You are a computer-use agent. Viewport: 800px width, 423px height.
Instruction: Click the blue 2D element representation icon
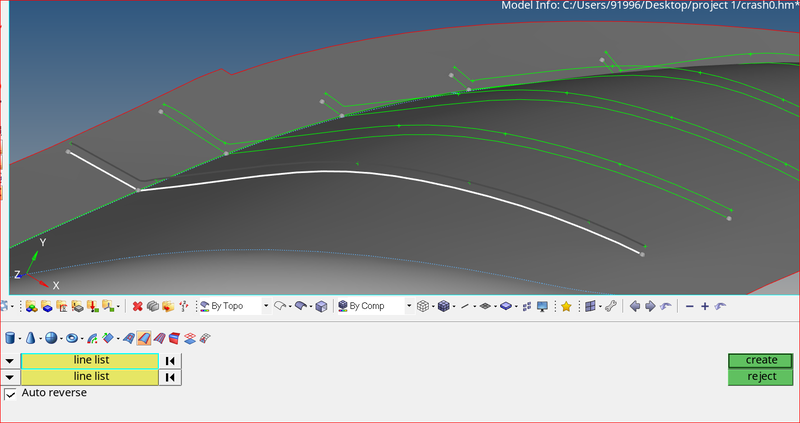click(x=506, y=306)
